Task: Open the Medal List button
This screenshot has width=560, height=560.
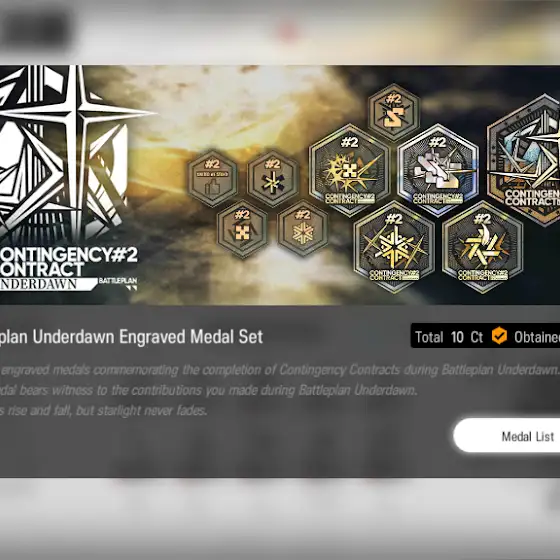Action: point(507,435)
